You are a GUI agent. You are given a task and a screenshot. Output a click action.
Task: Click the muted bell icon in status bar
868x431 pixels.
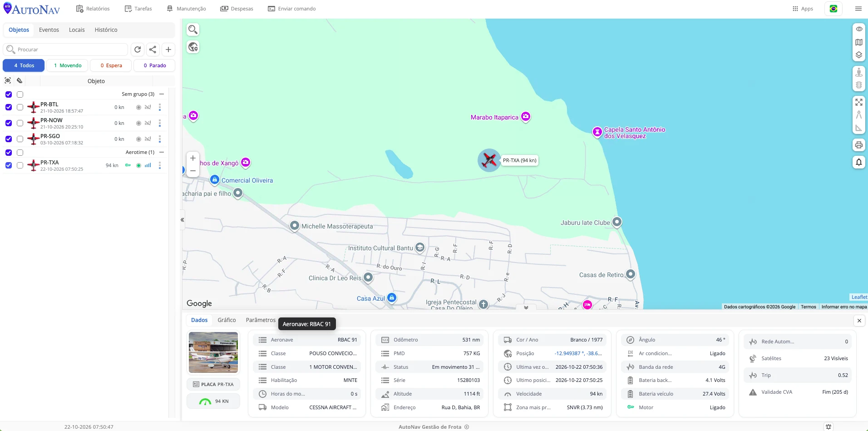pyautogui.click(x=829, y=426)
